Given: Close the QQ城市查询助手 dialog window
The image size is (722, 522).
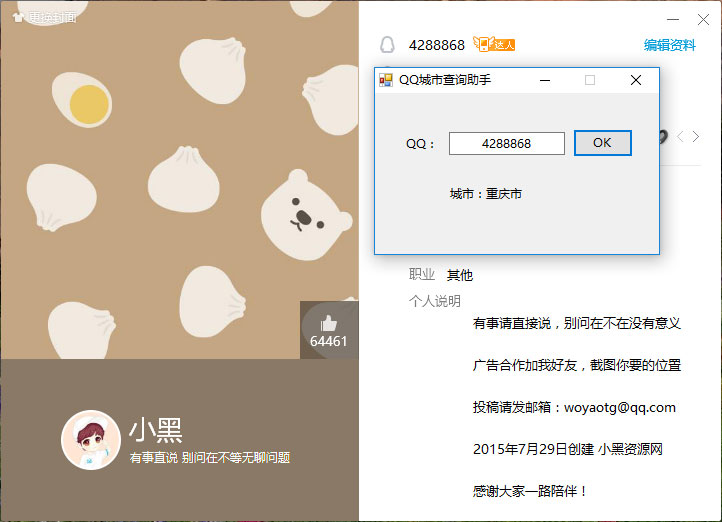Looking at the screenshot, I should pos(635,80).
